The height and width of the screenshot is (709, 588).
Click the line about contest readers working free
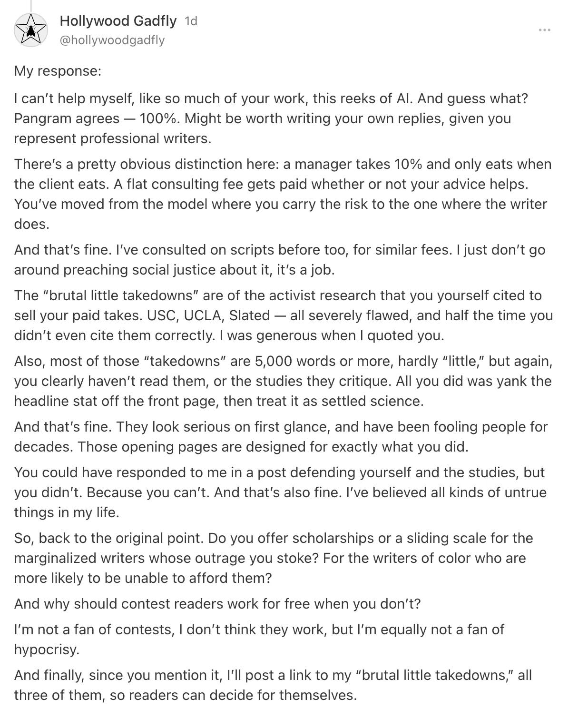(217, 604)
